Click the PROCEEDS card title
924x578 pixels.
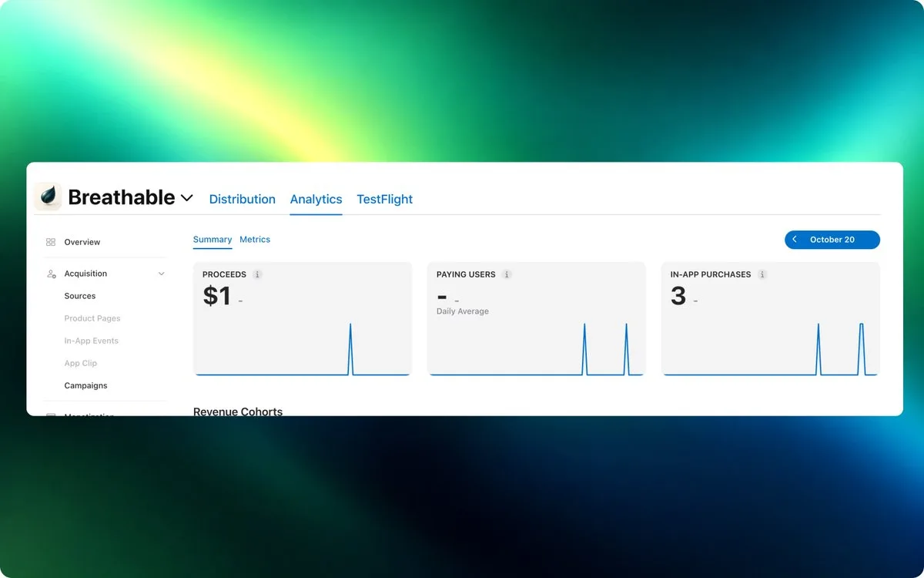224,274
